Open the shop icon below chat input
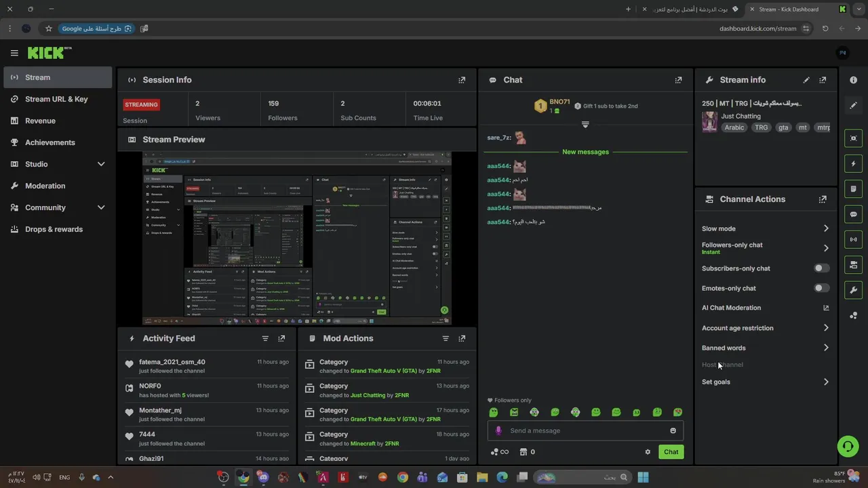The width and height of the screenshot is (868, 488). [x=524, y=452]
